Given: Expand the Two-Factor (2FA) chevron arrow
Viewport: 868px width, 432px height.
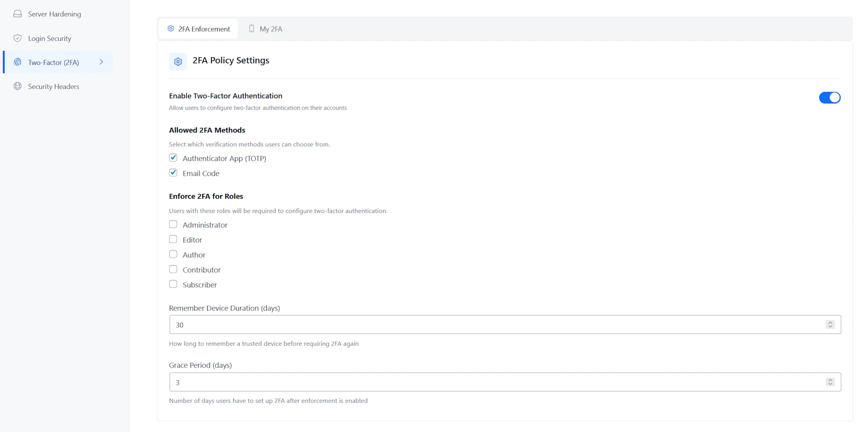Looking at the screenshot, I should 101,62.
